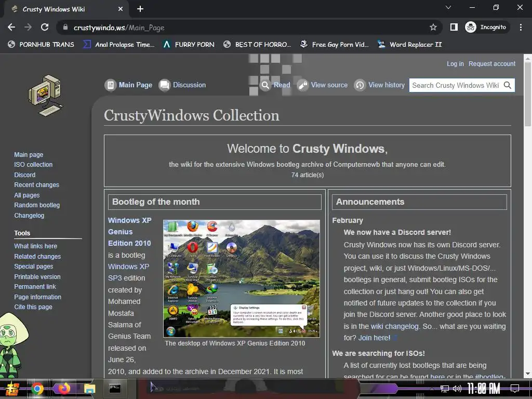This screenshot has width=532, height=399.
Task: Select the Read view tab
Action: (x=282, y=85)
